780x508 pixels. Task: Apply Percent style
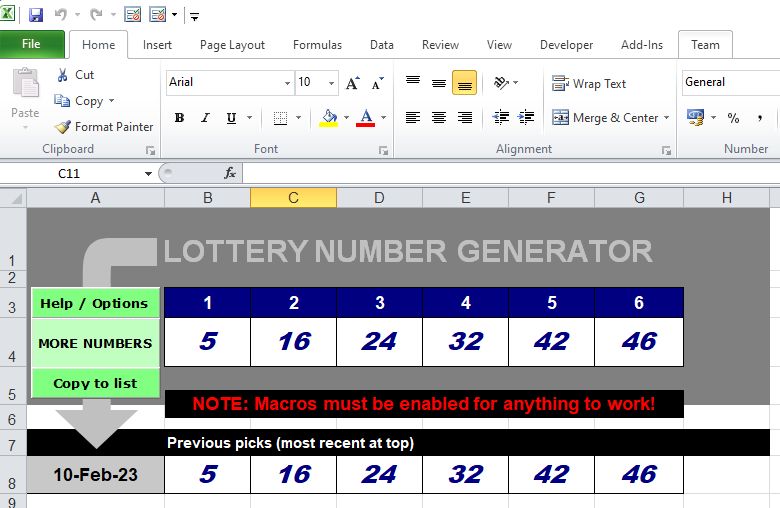point(733,118)
